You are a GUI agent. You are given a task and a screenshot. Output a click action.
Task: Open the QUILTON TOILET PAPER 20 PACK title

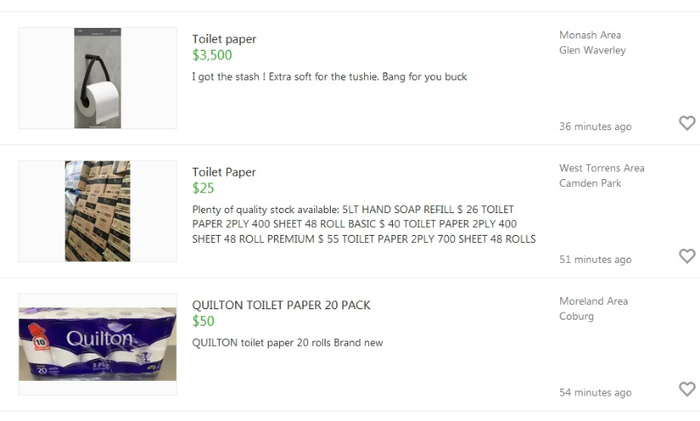pos(281,305)
